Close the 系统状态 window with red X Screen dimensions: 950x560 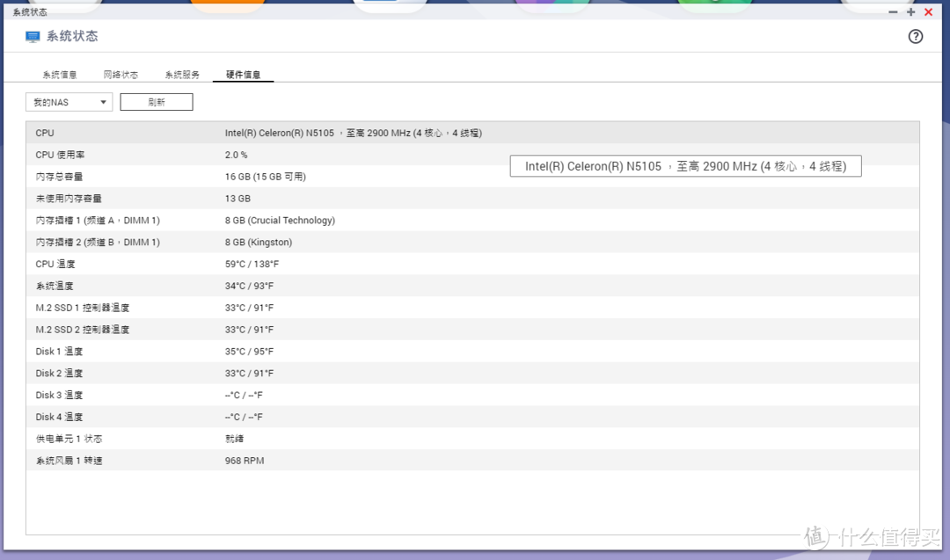[x=928, y=12]
